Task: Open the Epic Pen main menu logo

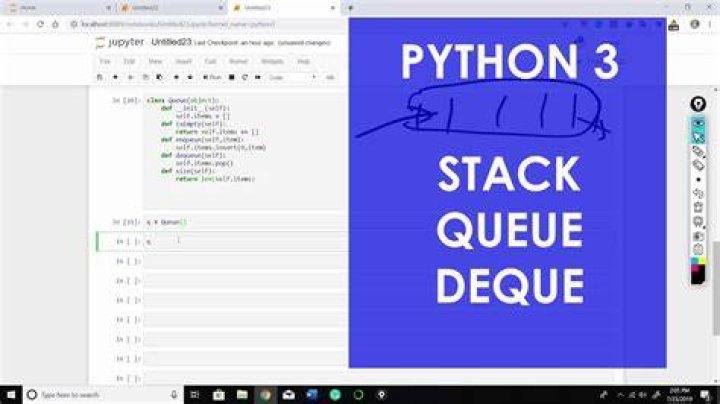Action: [x=698, y=104]
